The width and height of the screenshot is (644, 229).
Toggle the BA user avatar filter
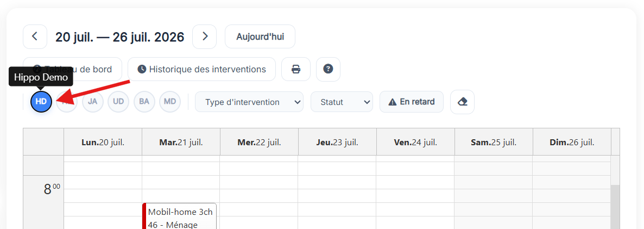tap(144, 102)
